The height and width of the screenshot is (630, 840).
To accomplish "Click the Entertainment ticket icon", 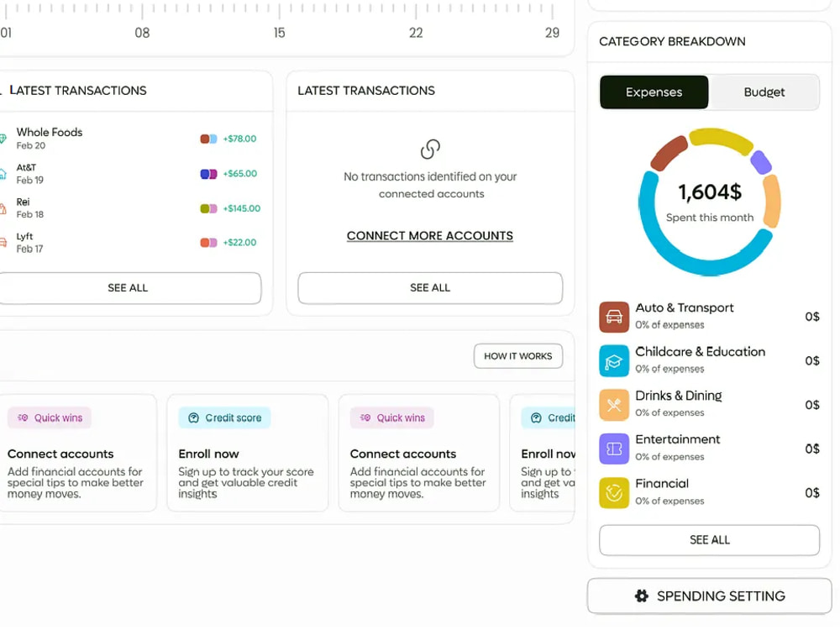I will 613,449.
